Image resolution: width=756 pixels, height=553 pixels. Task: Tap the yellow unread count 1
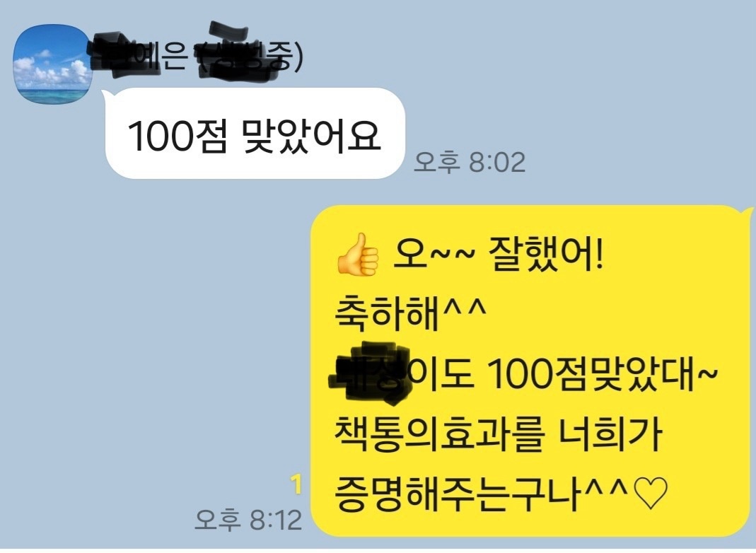pyautogui.click(x=296, y=484)
